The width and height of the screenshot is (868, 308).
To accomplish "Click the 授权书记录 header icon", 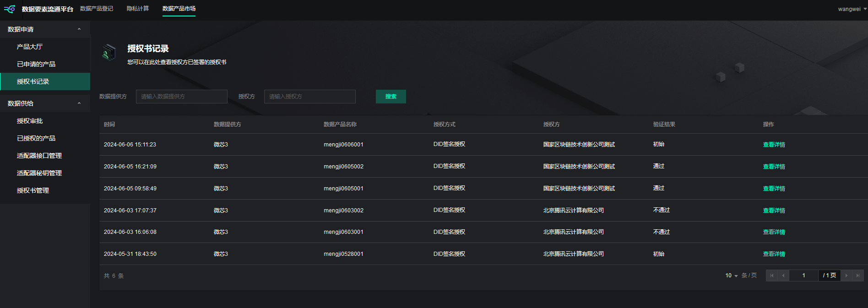I will pyautogui.click(x=109, y=53).
